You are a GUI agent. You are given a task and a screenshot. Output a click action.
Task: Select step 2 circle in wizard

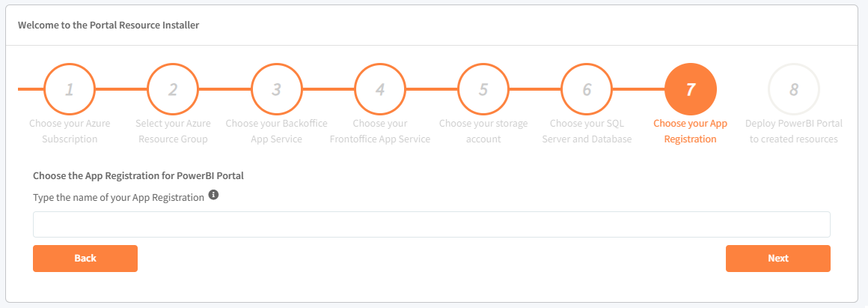click(173, 90)
